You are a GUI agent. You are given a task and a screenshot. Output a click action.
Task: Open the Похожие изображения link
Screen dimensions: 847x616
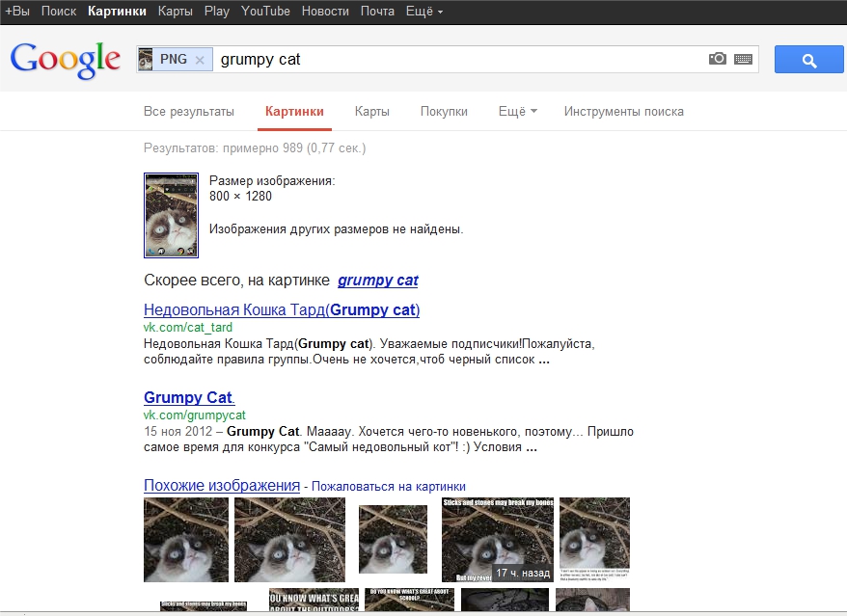point(222,485)
